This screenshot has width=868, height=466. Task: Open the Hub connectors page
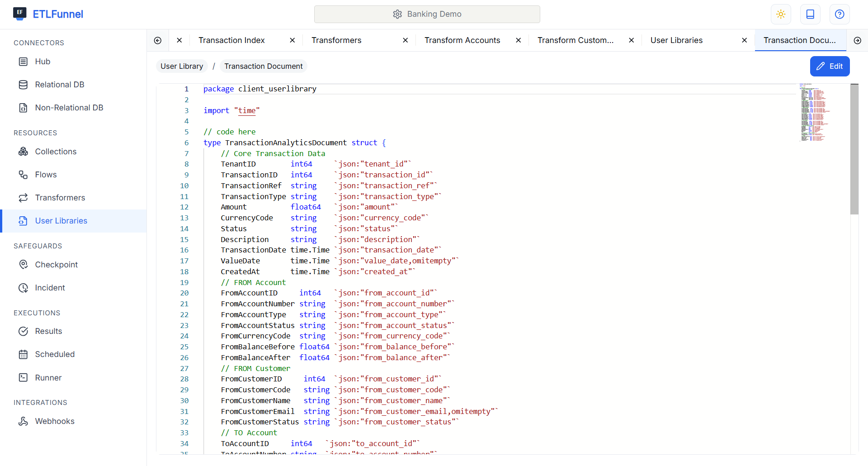[x=42, y=62]
